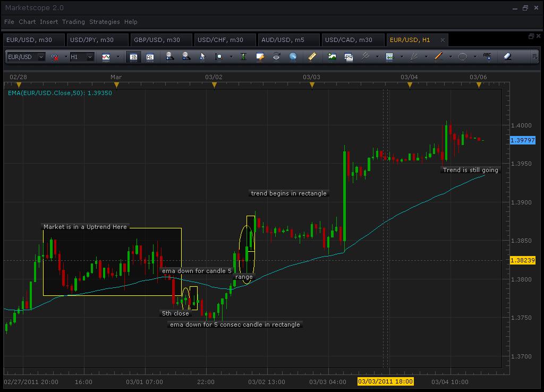The height and width of the screenshot is (392, 544).
Task: Click the EMA(EUR/USD.Close,50) indicator label
Action: [59, 93]
